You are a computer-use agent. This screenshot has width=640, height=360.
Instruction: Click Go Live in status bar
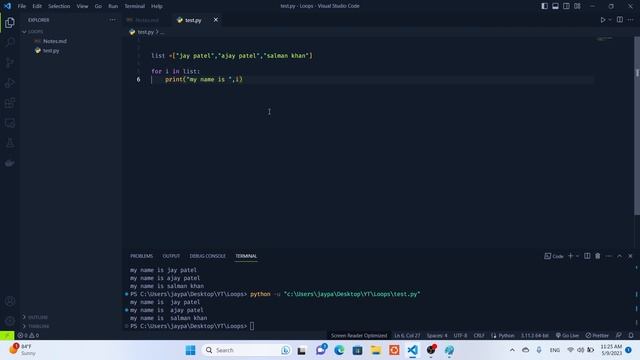(567, 335)
